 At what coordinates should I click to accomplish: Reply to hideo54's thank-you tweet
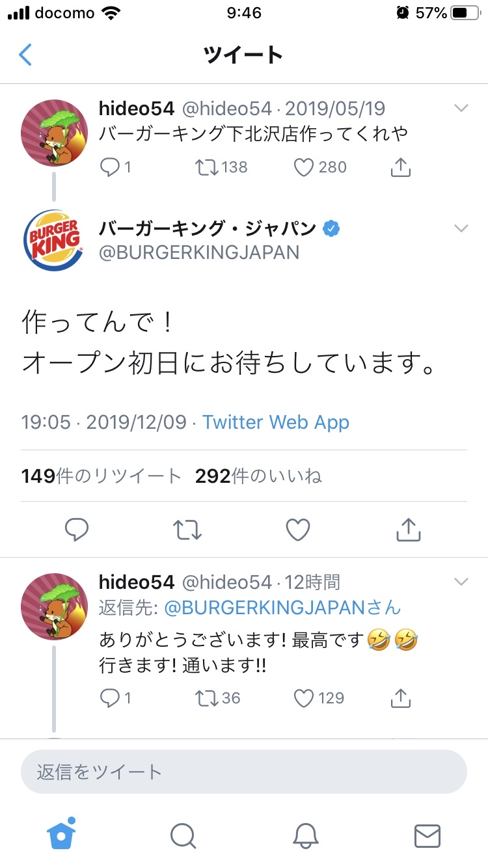click(x=108, y=698)
